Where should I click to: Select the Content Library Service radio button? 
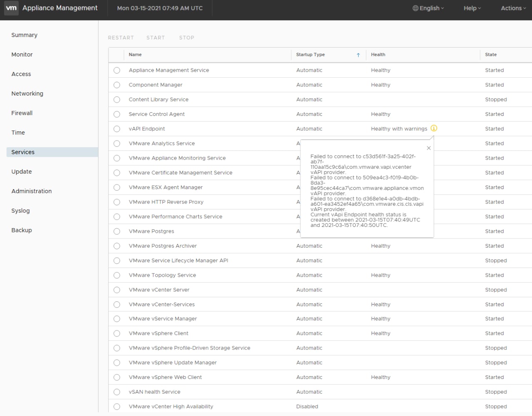pos(117,100)
